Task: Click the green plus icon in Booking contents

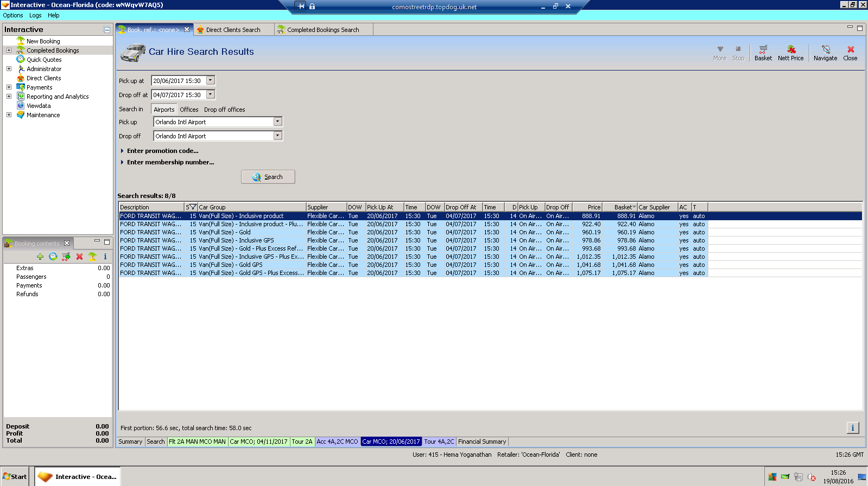Action: 40,257
